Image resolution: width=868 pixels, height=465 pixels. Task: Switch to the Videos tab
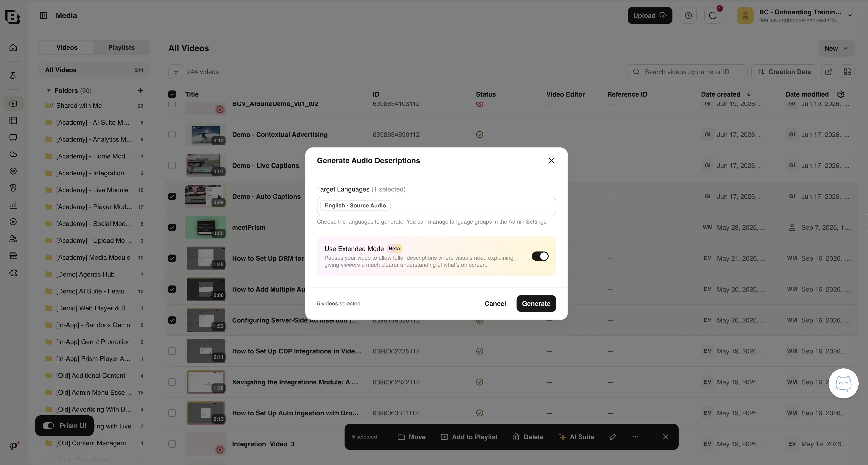(67, 48)
